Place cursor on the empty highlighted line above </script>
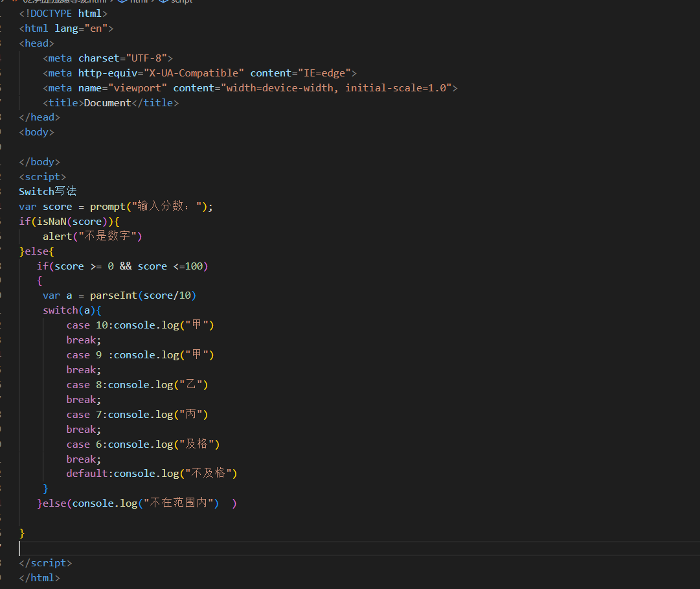Image resolution: width=700 pixels, height=589 pixels. pyautogui.click(x=359, y=548)
